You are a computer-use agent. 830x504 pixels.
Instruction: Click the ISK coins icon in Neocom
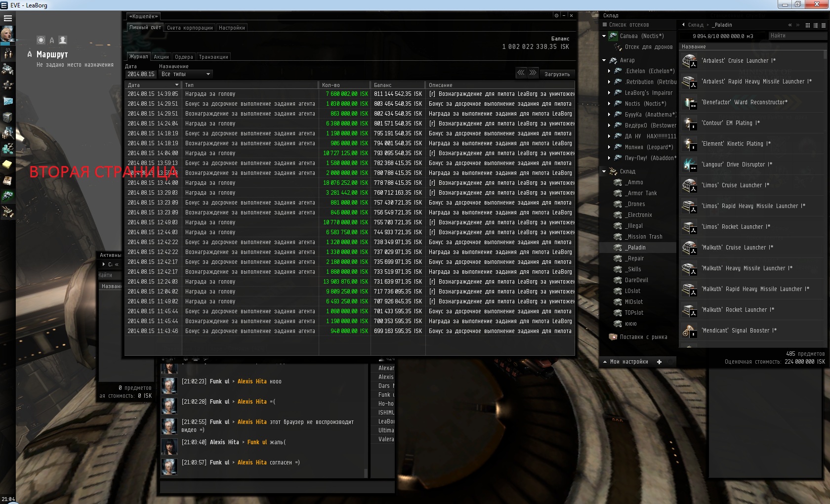8,148
